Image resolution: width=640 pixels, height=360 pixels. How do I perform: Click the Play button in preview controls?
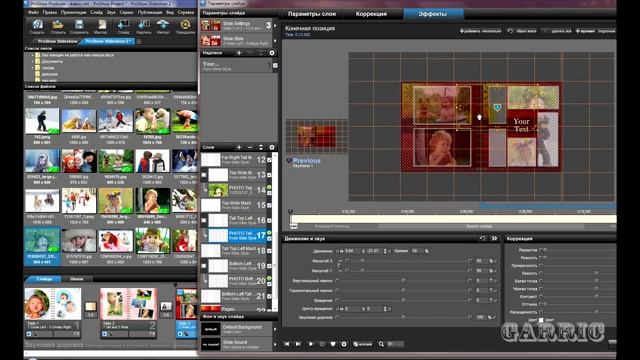point(311,344)
